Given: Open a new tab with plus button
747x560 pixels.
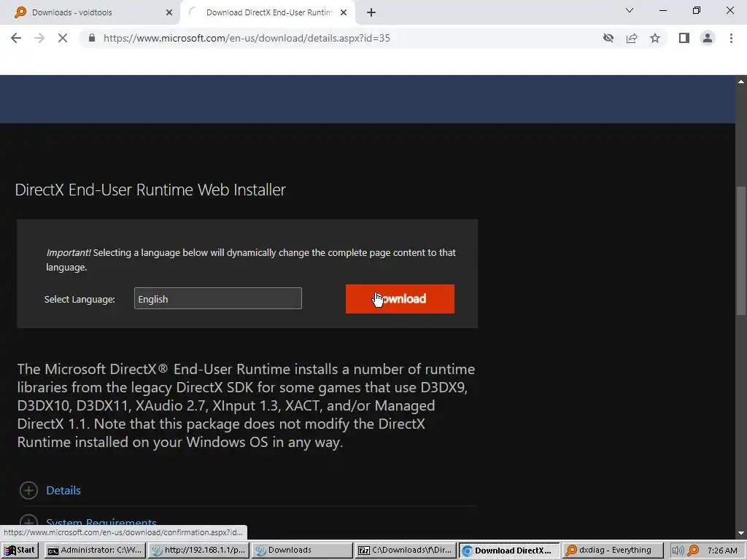Looking at the screenshot, I should pos(371,13).
